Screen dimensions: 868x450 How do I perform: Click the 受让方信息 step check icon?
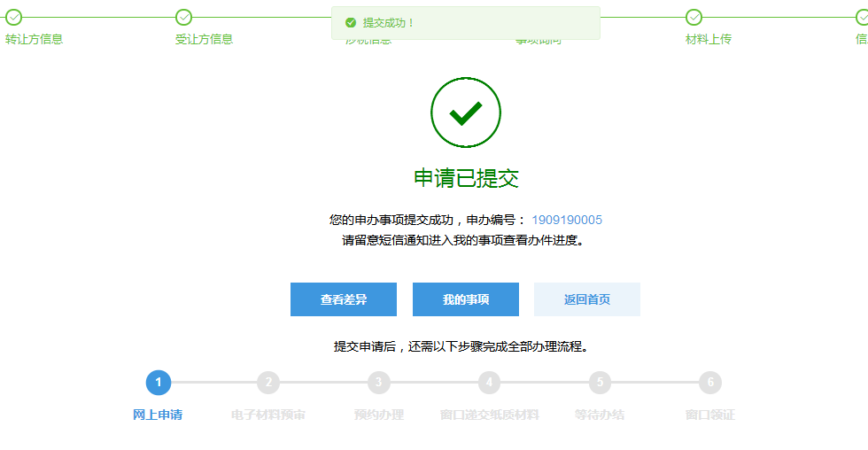(183, 17)
